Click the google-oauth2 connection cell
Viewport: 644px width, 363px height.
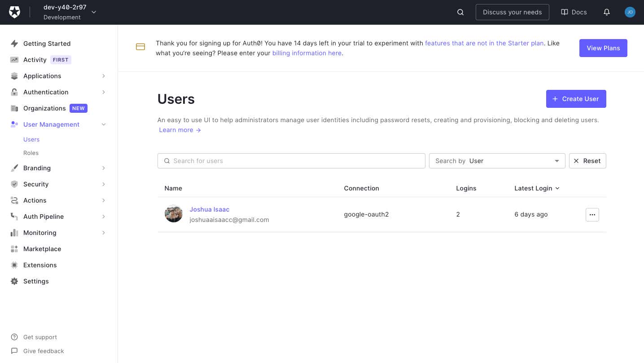(366, 214)
